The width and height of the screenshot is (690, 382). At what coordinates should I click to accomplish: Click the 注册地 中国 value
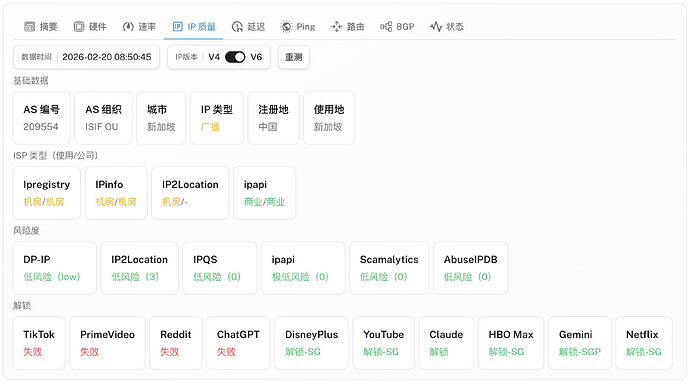click(268, 127)
